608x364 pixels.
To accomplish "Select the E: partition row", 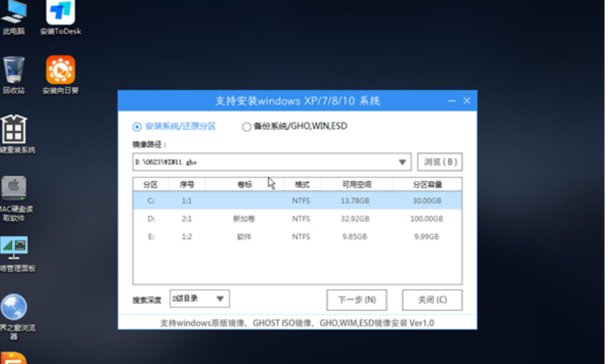I will [298, 237].
